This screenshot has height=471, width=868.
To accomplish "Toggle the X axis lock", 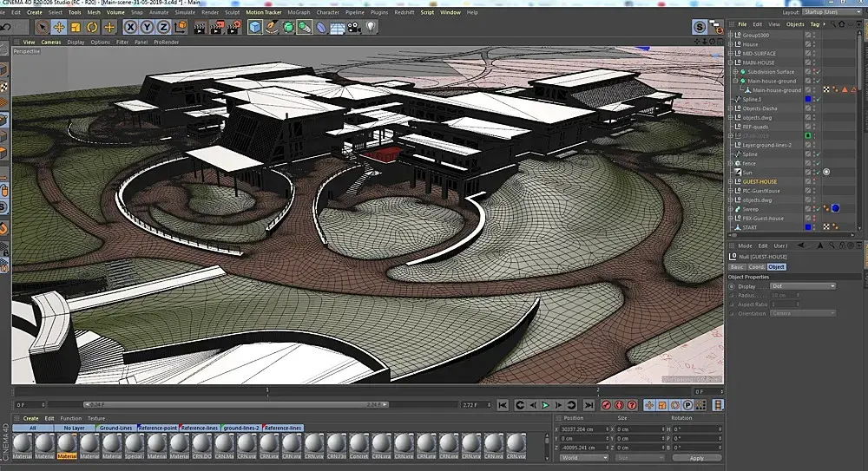I will click(131, 27).
